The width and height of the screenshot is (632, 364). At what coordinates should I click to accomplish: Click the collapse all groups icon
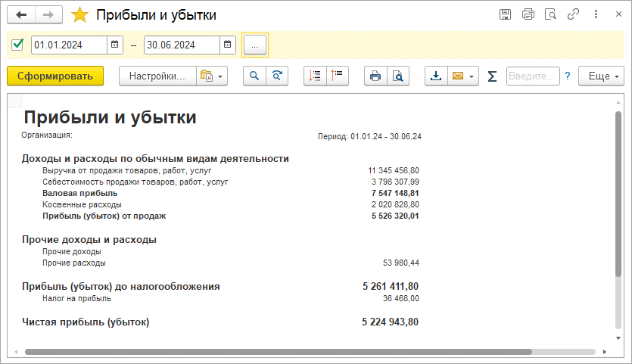(x=338, y=76)
